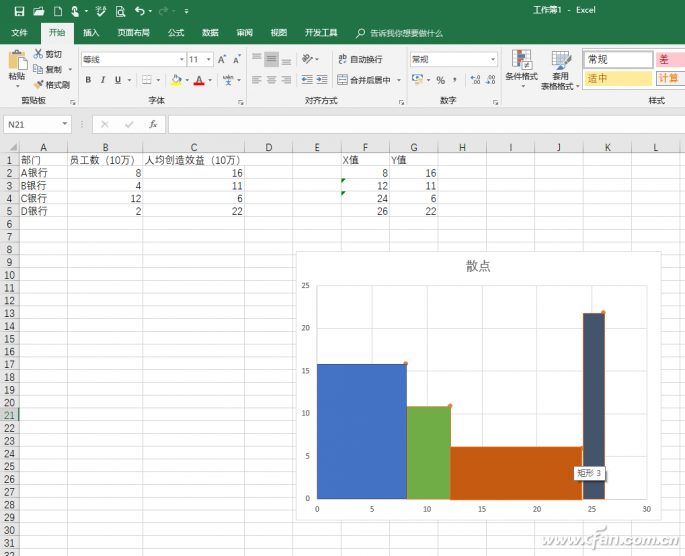Click the Copy (复制) icon
This screenshot has height=556, width=685.
(38, 69)
